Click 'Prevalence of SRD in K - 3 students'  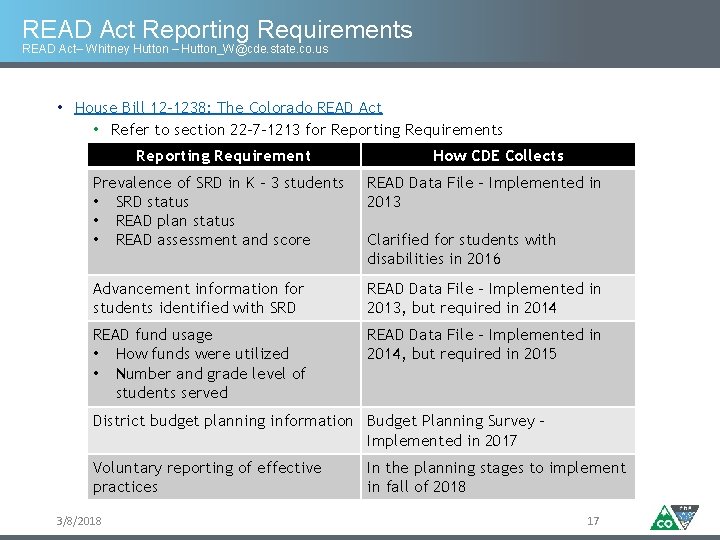[218, 183]
